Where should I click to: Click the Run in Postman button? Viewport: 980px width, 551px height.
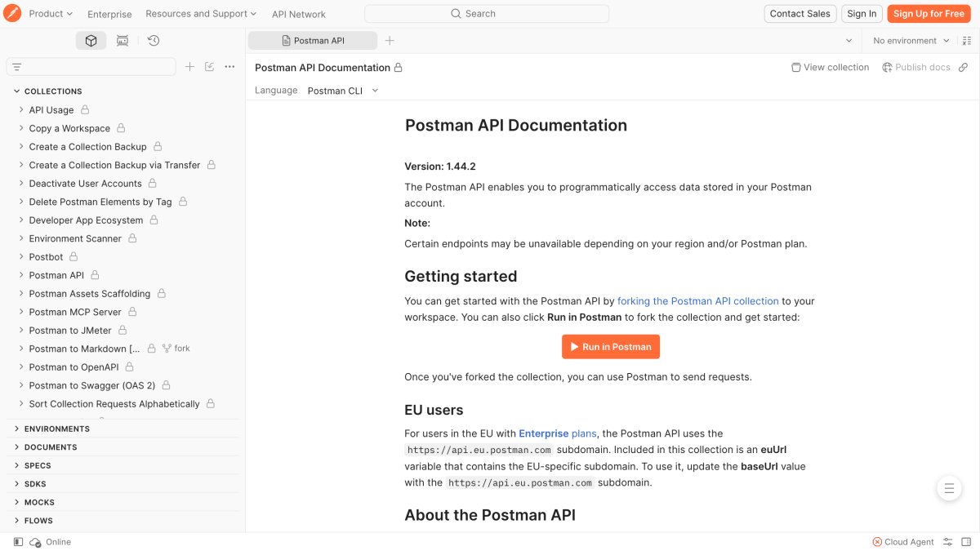611,347
